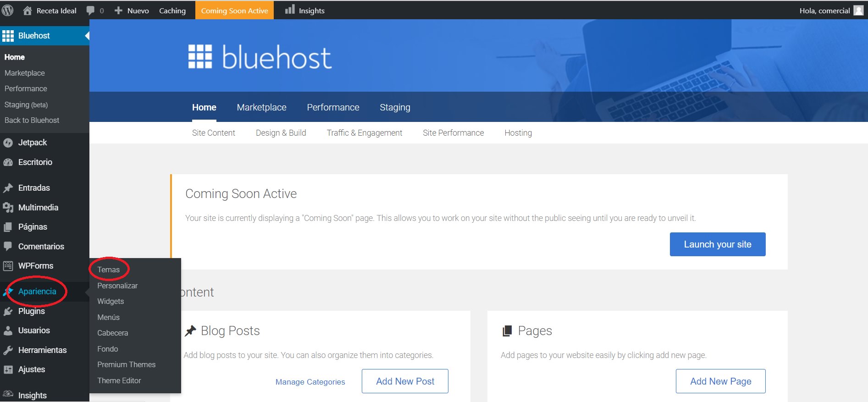Screen dimensions: 868x402
Task: Click the Coming Soon Active indicator
Action: click(x=234, y=11)
